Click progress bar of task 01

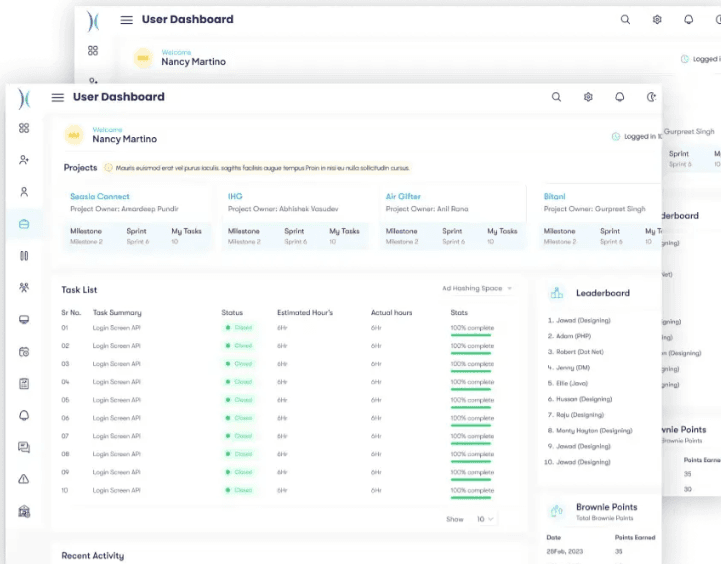click(471, 335)
